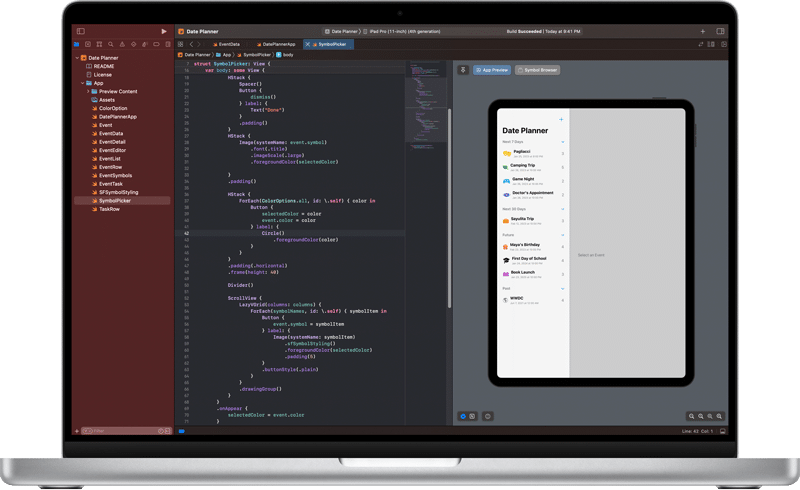Collapse the Next 7 Days section
The width and height of the screenshot is (800, 490).
tap(563, 142)
